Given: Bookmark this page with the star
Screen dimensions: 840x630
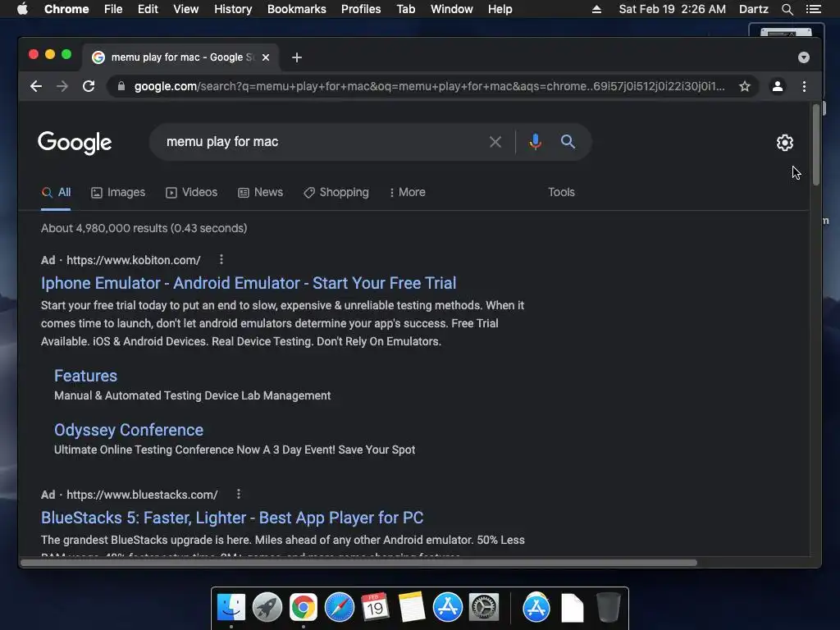Looking at the screenshot, I should [x=745, y=86].
